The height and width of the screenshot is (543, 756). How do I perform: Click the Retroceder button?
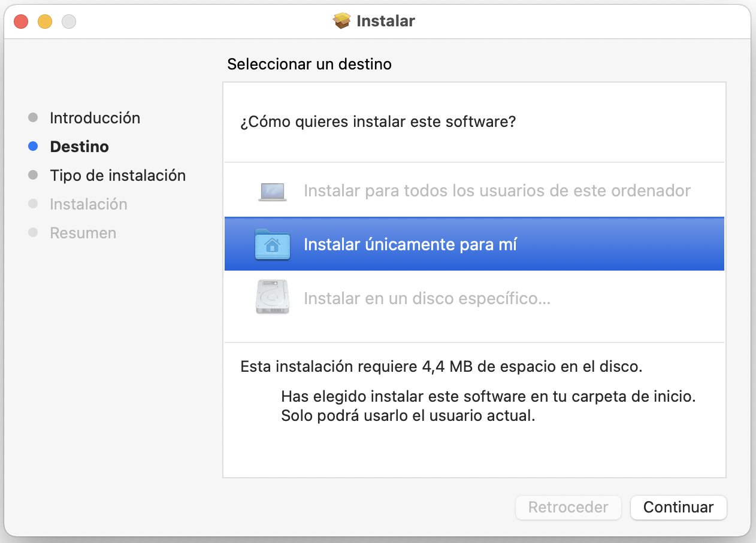point(568,507)
